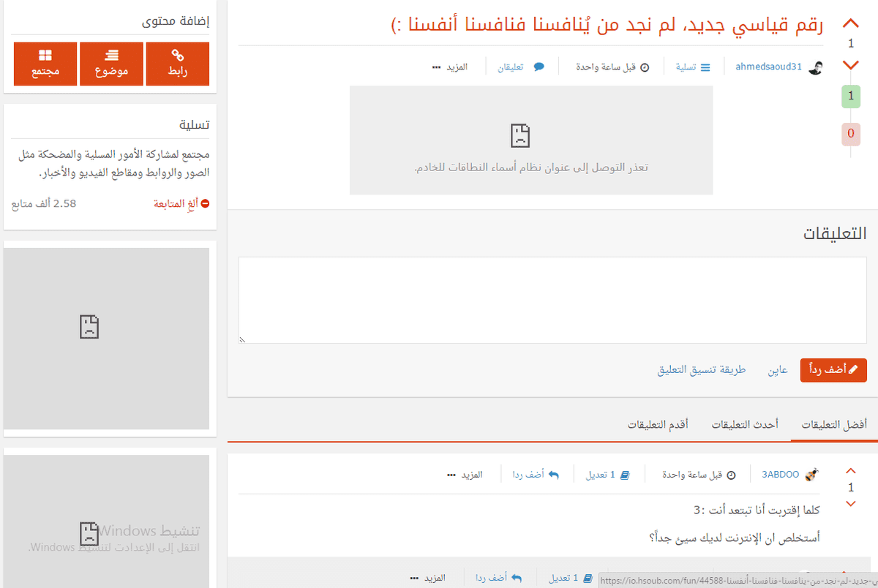Unfollow community via ألغِ المتابعة

tap(181, 203)
